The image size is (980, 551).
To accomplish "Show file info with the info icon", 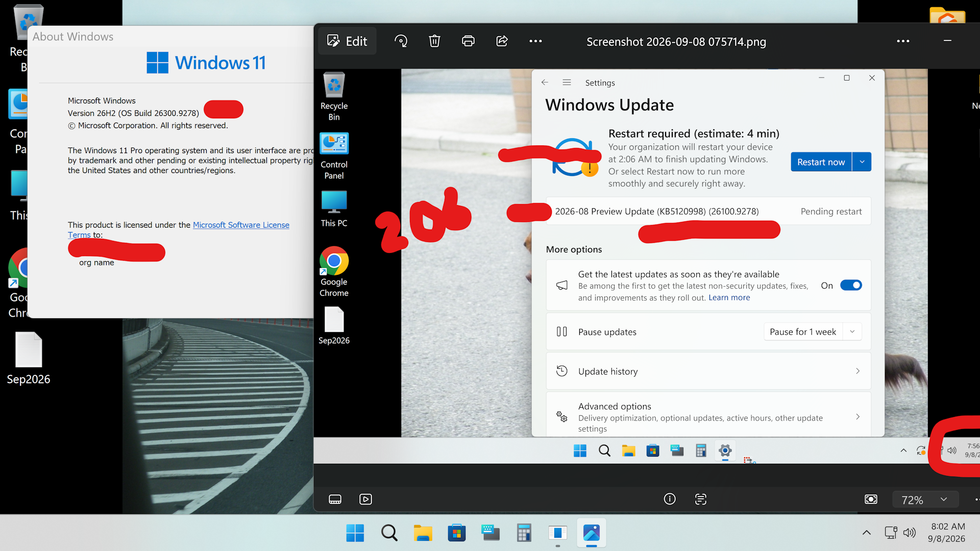I will 670,499.
